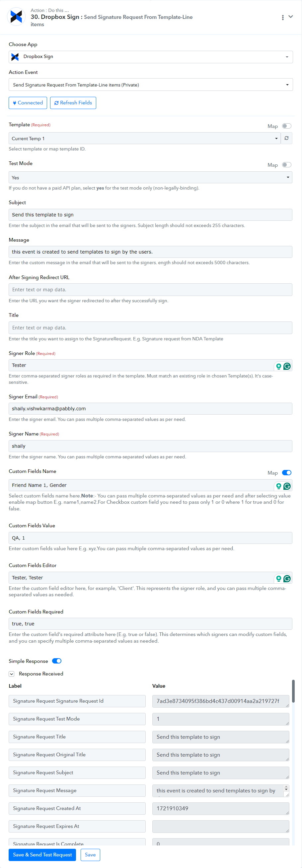Collapse the Response Received section
302x868 pixels.
coord(12,674)
